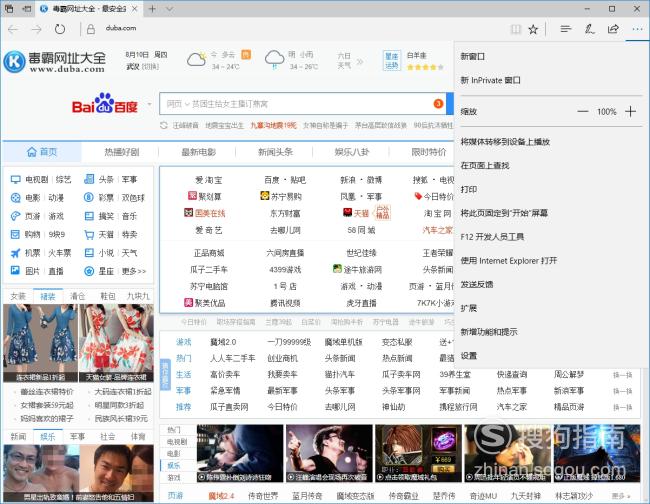Click the browser back arrow

[13, 29]
